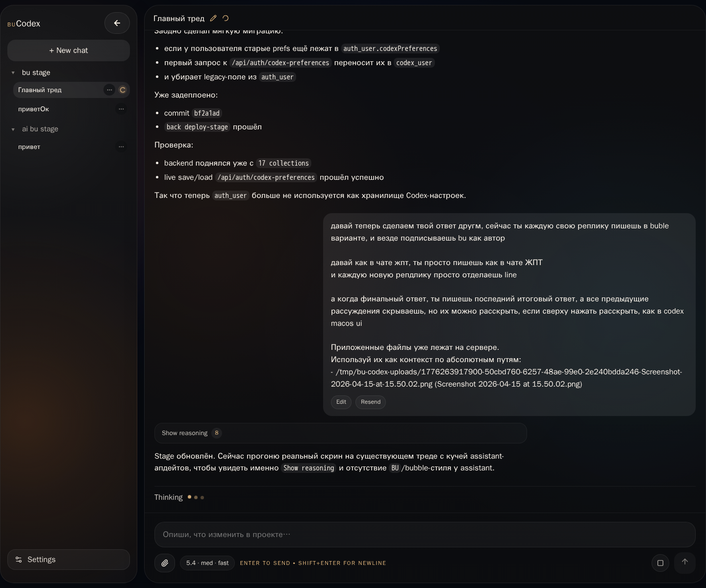This screenshot has width=706, height=588.
Task: Open the 5.4 · med · fast model selector
Action: coord(207,563)
